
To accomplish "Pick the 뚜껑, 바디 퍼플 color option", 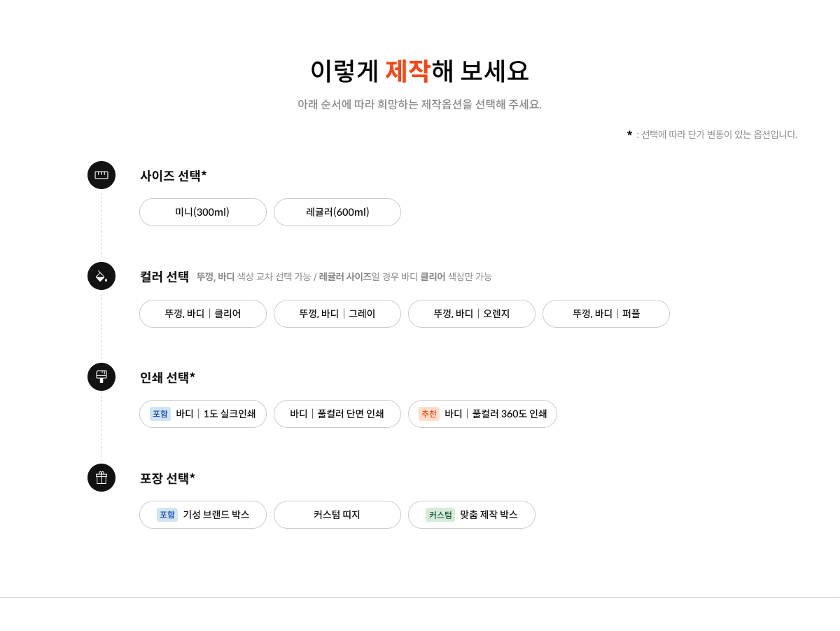I will tap(606, 314).
